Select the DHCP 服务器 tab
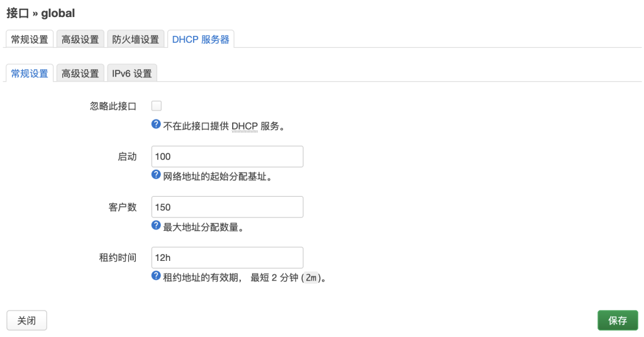The height and width of the screenshot is (337, 644). click(x=201, y=40)
